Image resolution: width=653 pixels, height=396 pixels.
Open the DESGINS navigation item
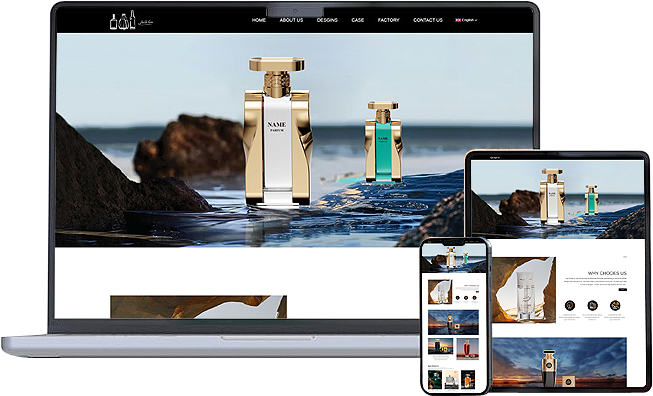coord(327,20)
